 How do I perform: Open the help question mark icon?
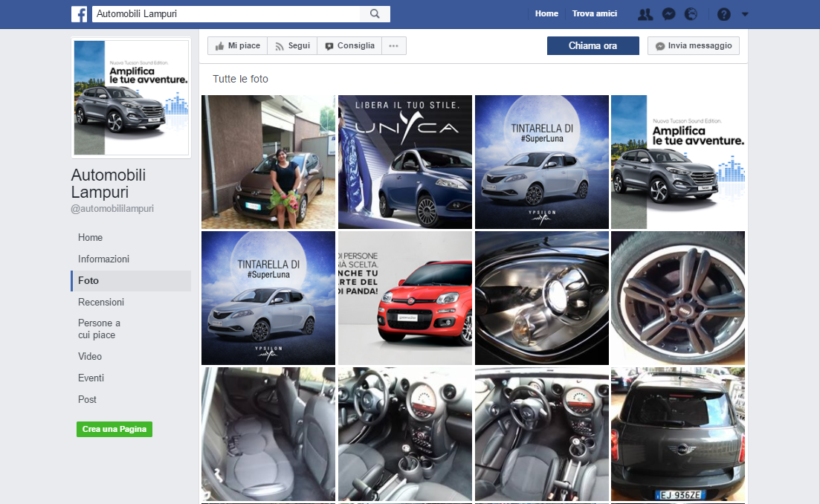click(x=724, y=14)
